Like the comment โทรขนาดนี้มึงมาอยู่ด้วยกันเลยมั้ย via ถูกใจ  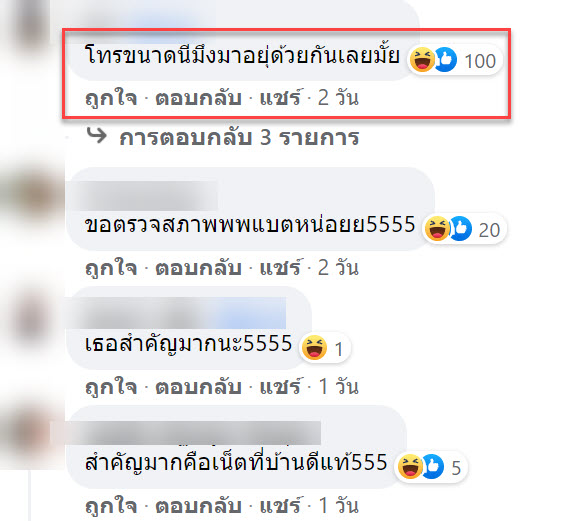click(x=111, y=98)
